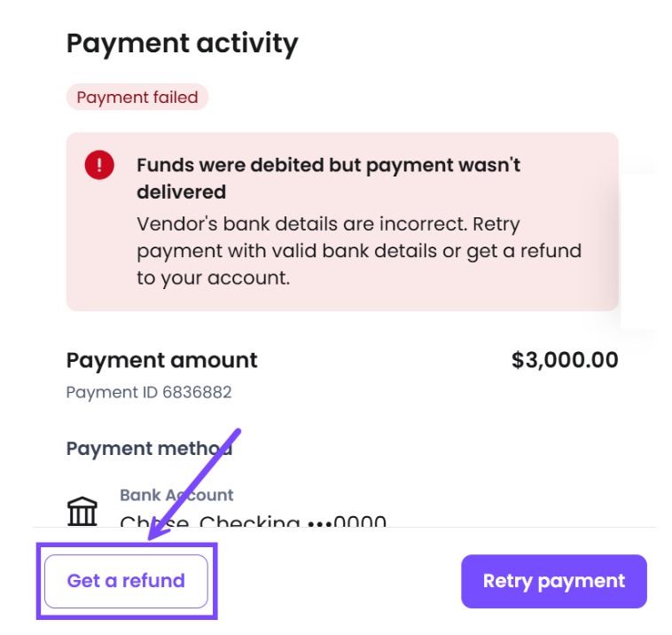This screenshot has width=672, height=635.
Task: Click the Get a refund button
Action: [x=126, y=581]
